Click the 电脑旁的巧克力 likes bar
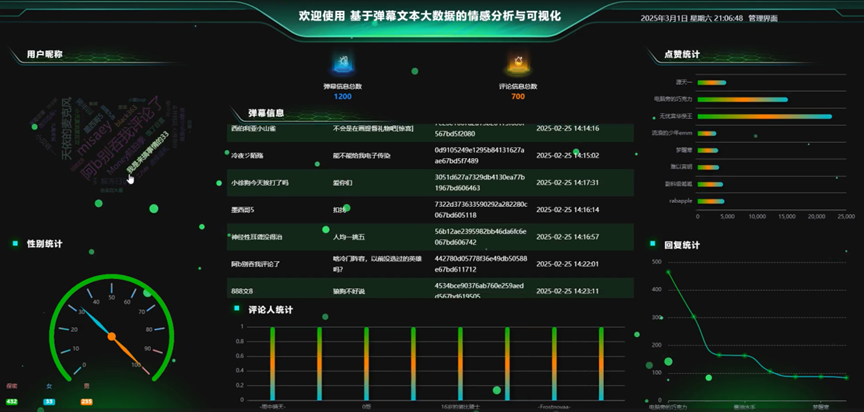 743,100
